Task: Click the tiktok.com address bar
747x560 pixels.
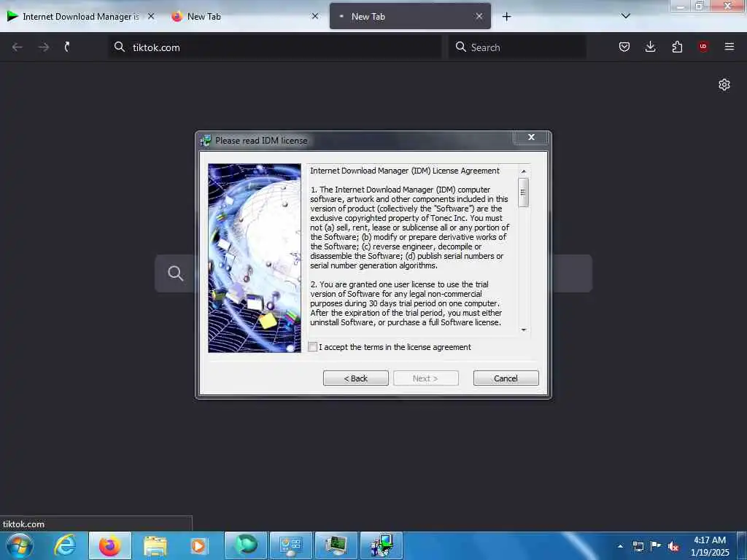Action: click(274, 47)
